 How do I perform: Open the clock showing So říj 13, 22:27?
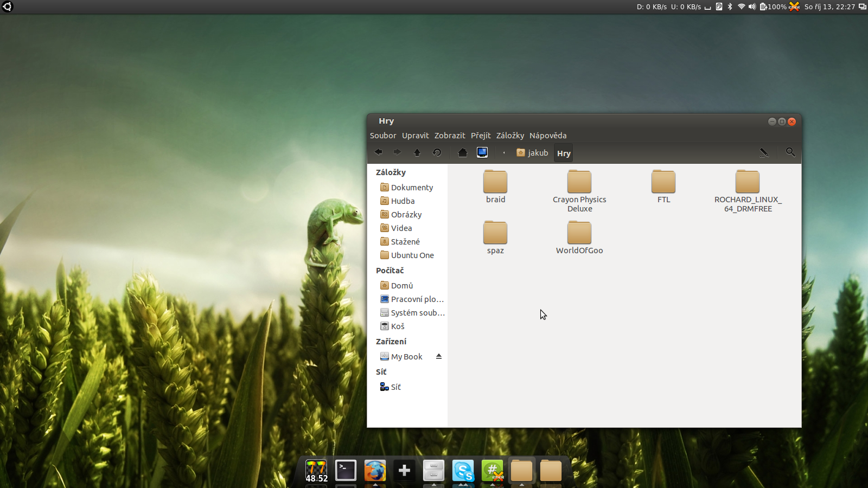point(829,7)
